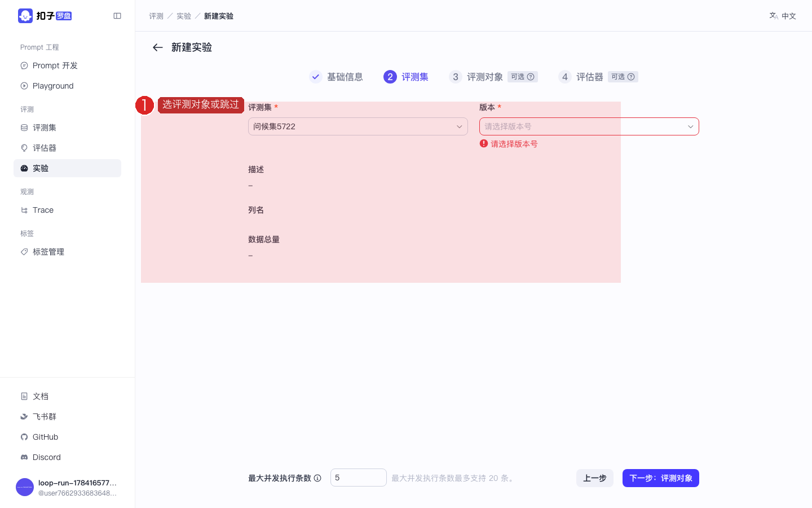Open 标签管理 in the sidebar
This screenshot has width=812, height=508.
pyautogui.click(x=67, y=252)
